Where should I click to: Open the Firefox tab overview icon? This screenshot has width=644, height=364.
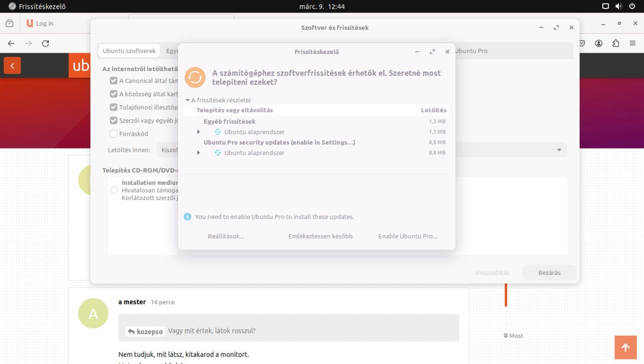(10, 23)
